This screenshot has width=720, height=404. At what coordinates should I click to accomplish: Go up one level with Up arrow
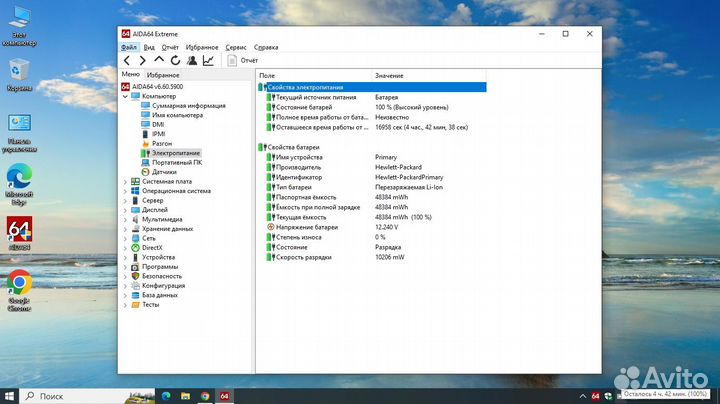pos(159,60)
